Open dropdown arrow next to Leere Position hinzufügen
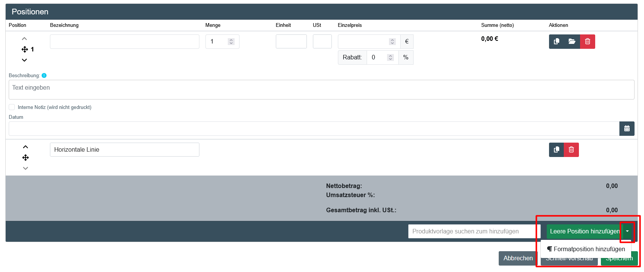The height and width of the screenshot is (272, 644). click(627, 232)
